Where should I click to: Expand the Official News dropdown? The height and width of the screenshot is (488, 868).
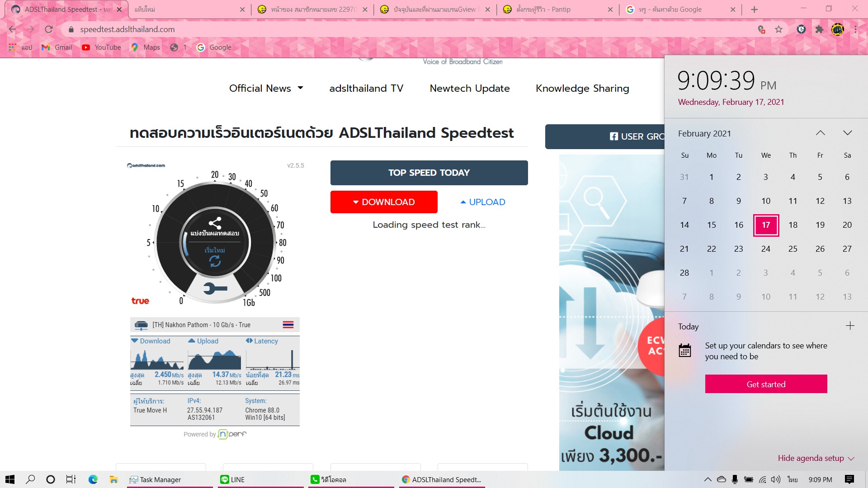(266, 88)
